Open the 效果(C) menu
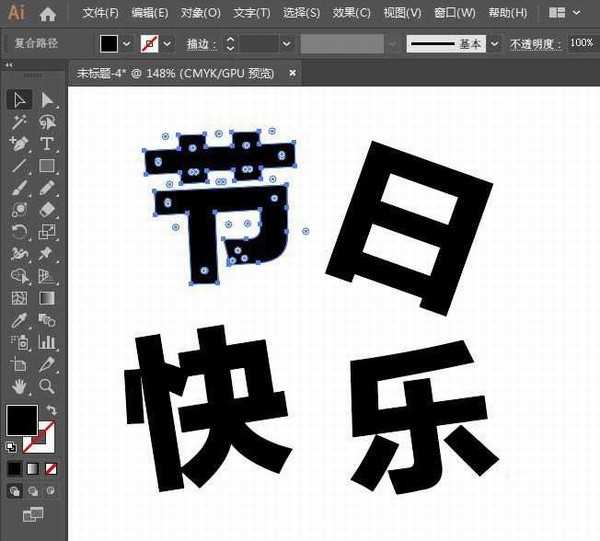Viewport: 600px width, 541px height. click(351, 13)
